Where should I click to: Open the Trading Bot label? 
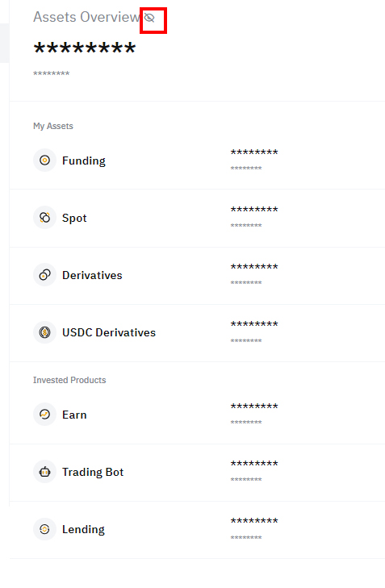point(93,472)
